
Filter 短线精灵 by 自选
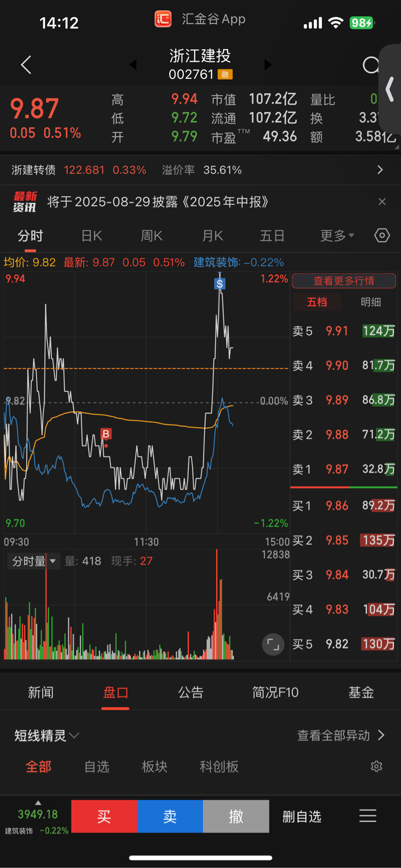click(x=97, y=767)
